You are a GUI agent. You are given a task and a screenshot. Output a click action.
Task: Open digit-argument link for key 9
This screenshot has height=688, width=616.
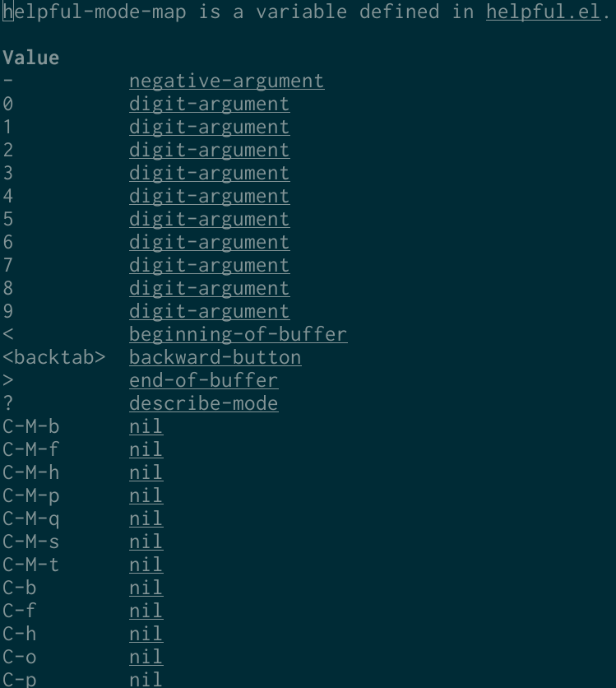pos(210,312)
